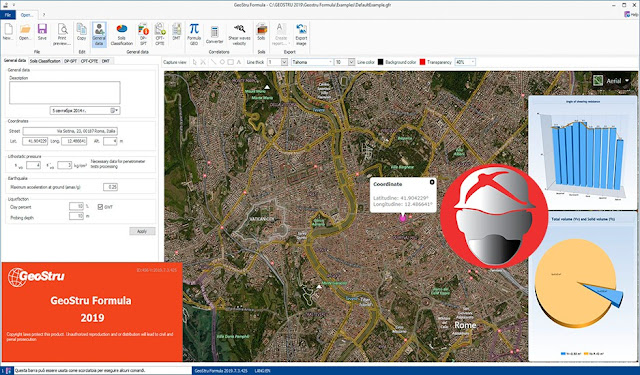The image size is (640, 375).
Task: Switch to the Soils Classification panel tab
Action: (45, 61)
